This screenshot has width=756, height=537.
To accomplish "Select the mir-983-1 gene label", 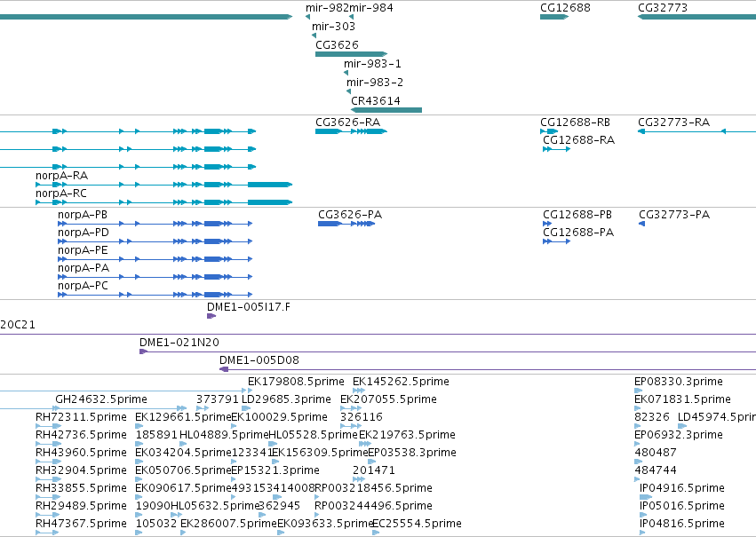I will (x=372, y=64).
